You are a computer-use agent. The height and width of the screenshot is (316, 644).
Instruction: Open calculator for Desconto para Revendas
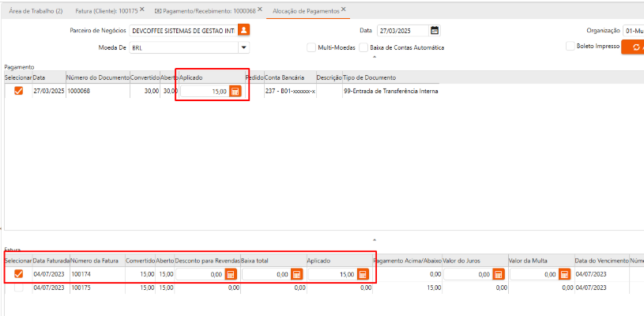point(231,274)
